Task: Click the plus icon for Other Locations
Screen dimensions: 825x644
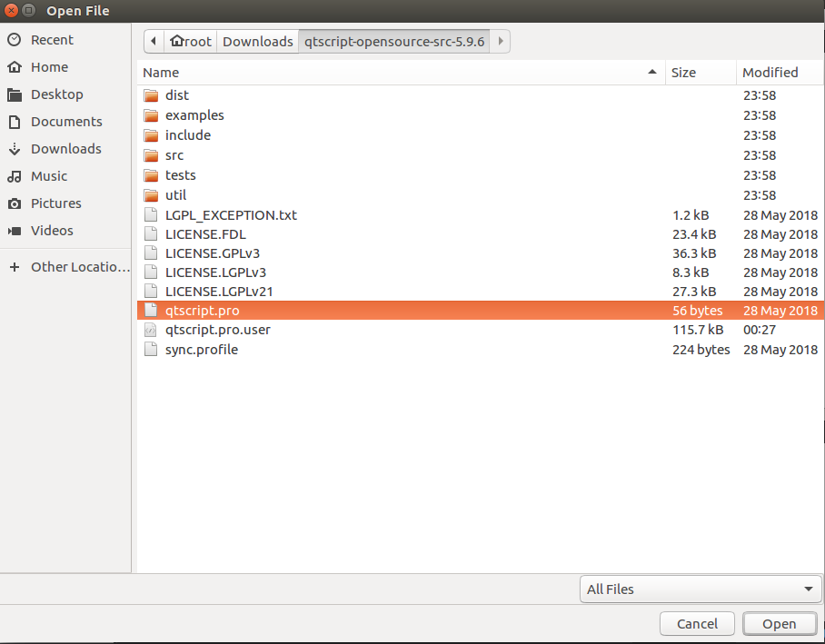Action: 15,267
